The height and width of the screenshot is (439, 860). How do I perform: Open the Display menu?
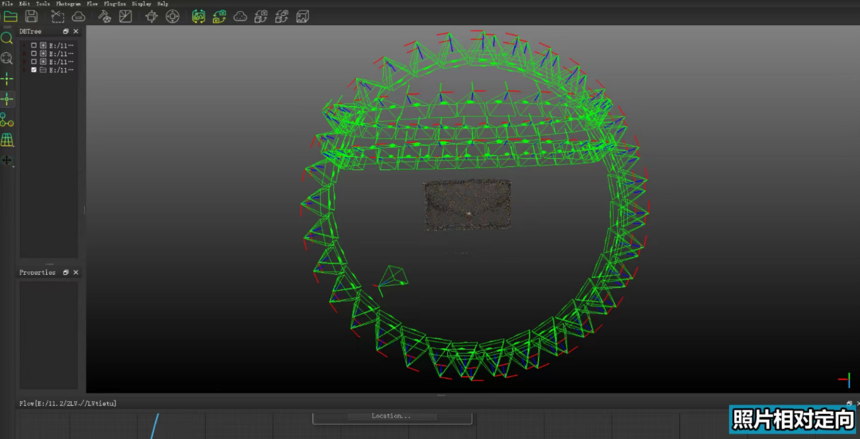(142, 4)
